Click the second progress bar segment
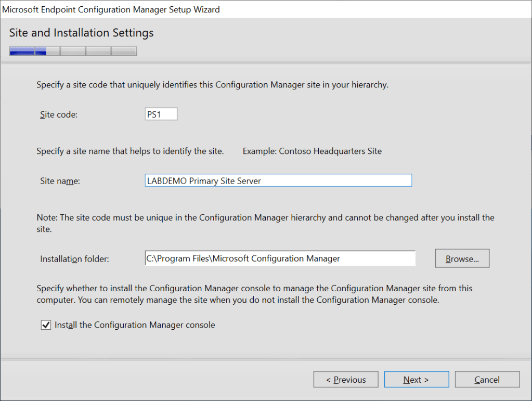This screenshot has width=532, height=401. pos(47,51)
